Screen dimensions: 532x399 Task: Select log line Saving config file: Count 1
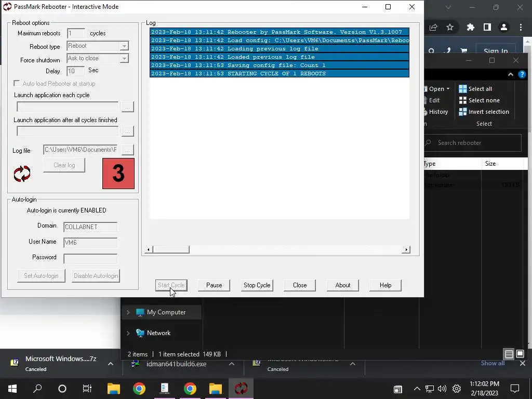coord(280,65)
